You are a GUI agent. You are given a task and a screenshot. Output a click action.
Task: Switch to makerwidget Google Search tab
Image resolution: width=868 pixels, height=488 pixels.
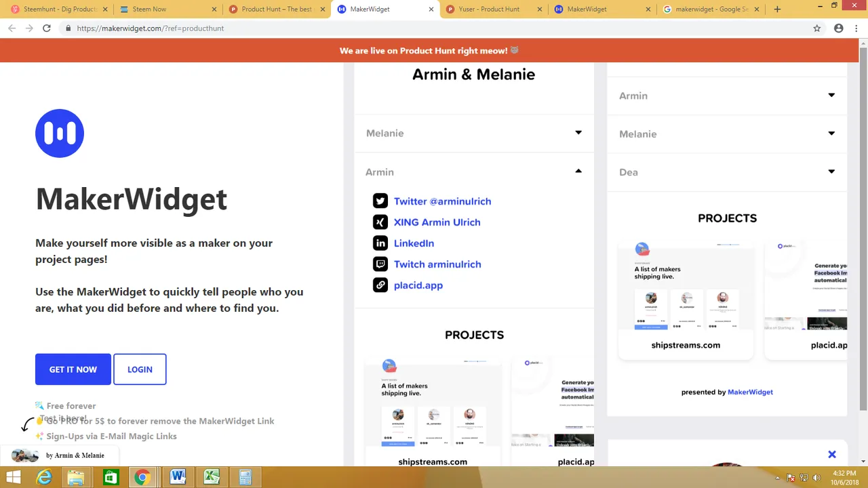(711, 9)
